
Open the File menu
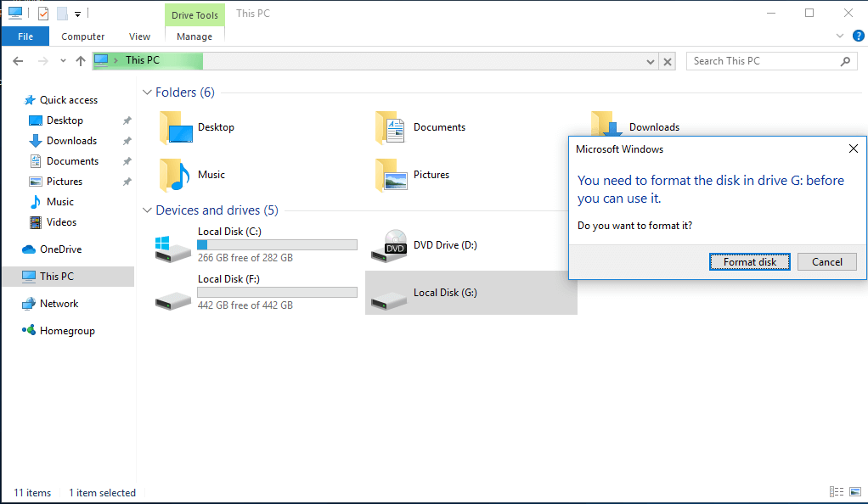click(25, 36)
